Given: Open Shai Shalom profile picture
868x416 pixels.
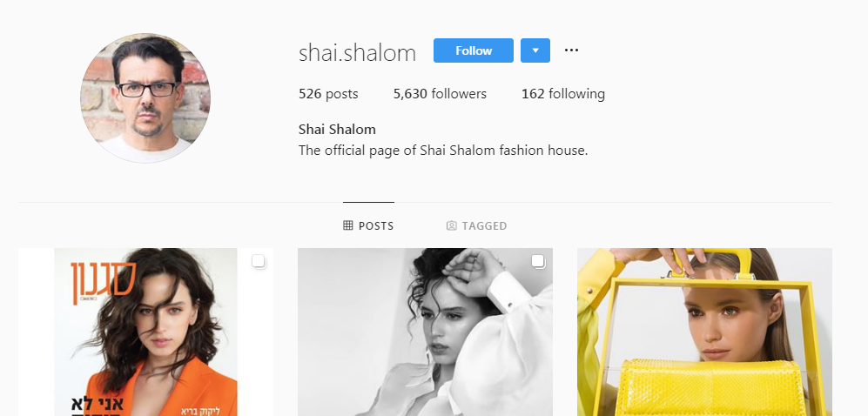Looking at the screenshot, I should pyautogui.click(x=145, y=98).
